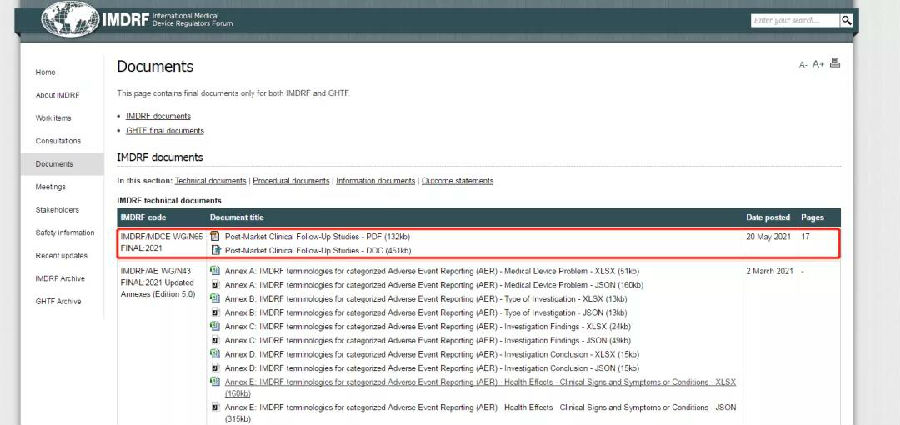Open Annex C Investigation Findings XLSX link
The height and width of the screenshot is (425, 900).
pyautogui.click(x=428, y=327)
